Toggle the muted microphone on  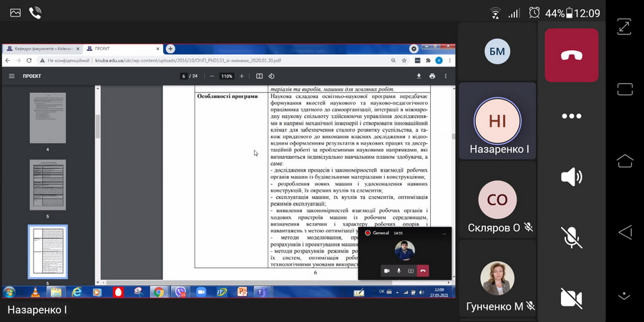pyautogui.click(x=571, y=237)
